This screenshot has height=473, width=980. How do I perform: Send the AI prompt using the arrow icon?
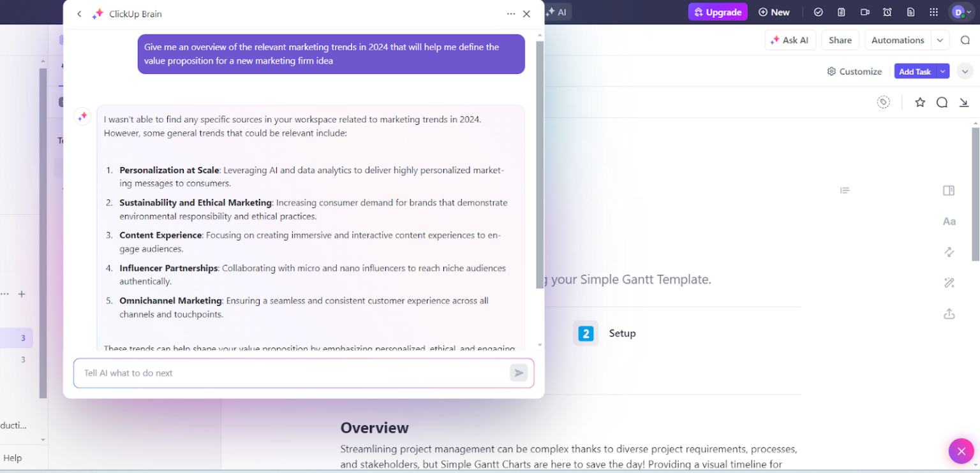(x=519, y=373)
